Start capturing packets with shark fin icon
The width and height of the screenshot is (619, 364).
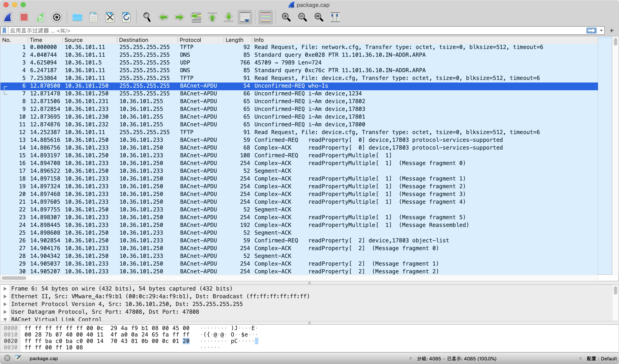(x=8, y=17)
